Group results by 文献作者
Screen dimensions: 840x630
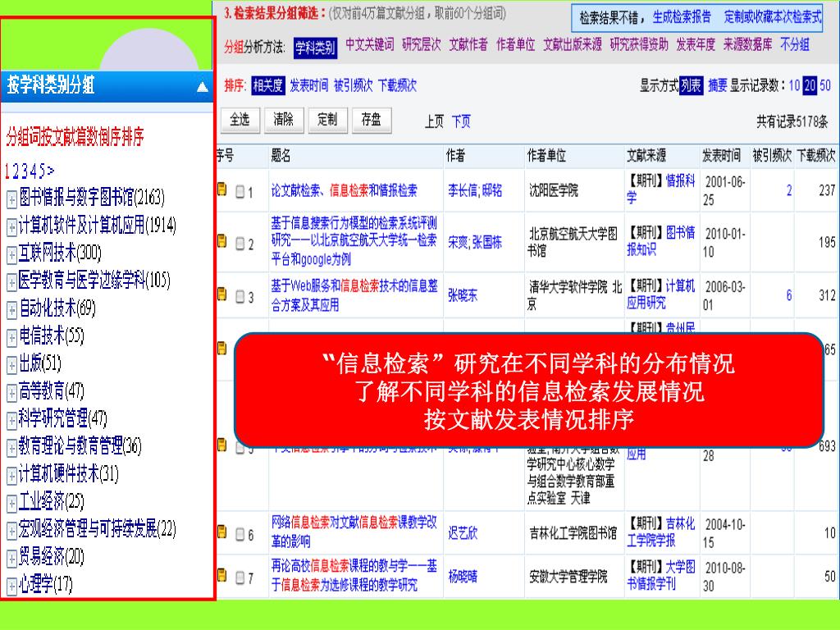coord(468,44)
